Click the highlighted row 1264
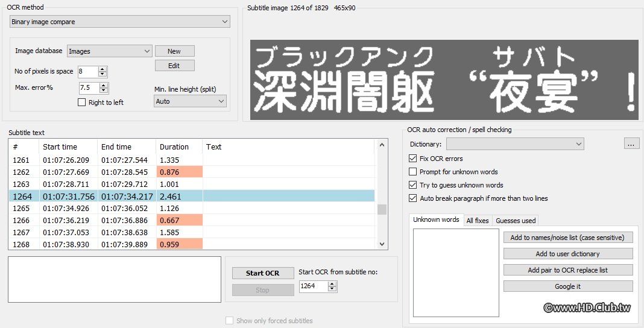 click(x=191, y=196)
